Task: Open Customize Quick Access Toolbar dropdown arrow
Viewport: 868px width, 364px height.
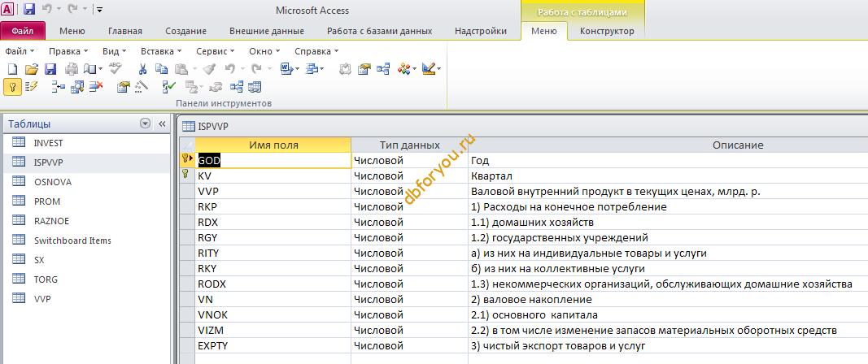Action: [99, 10]
